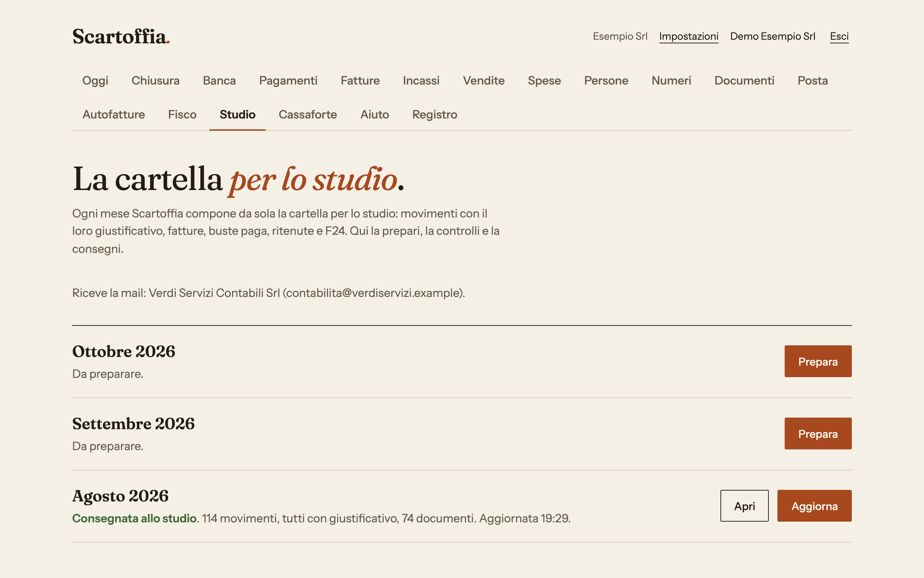Viewport: 924px width, 578px height.
Task: Click the Demo Esempio Srl label
Action: point(772,36)
